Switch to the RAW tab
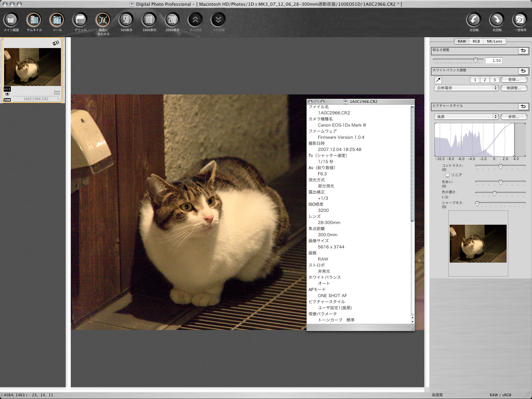This screenshot has width=532, height=399. point(462,41)
